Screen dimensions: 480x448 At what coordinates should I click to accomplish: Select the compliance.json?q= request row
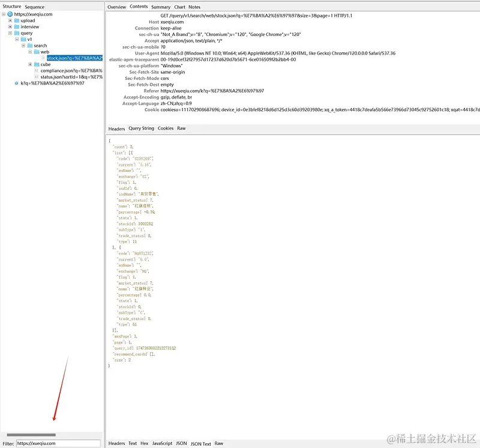[x=71, y=71]
